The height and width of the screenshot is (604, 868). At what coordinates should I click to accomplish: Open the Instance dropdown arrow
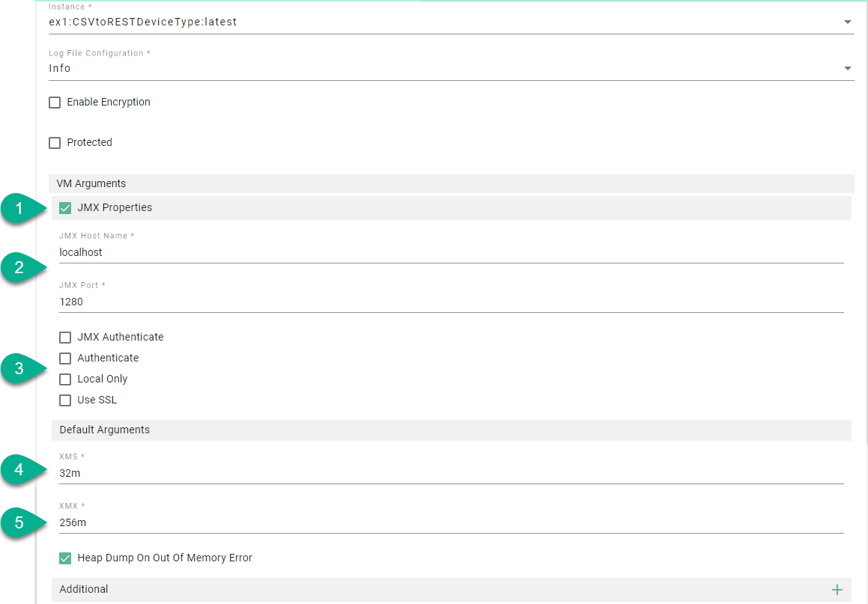coord(847,22)
